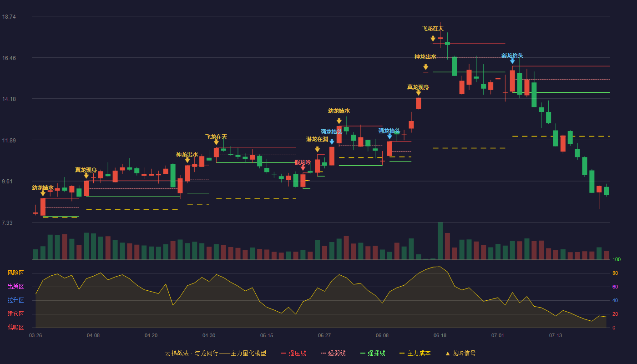Viewport: 637px width, 364px height.
Task: Click the blue arrow under 强龙抬头 near 06-08
Action: click(389, 136)
